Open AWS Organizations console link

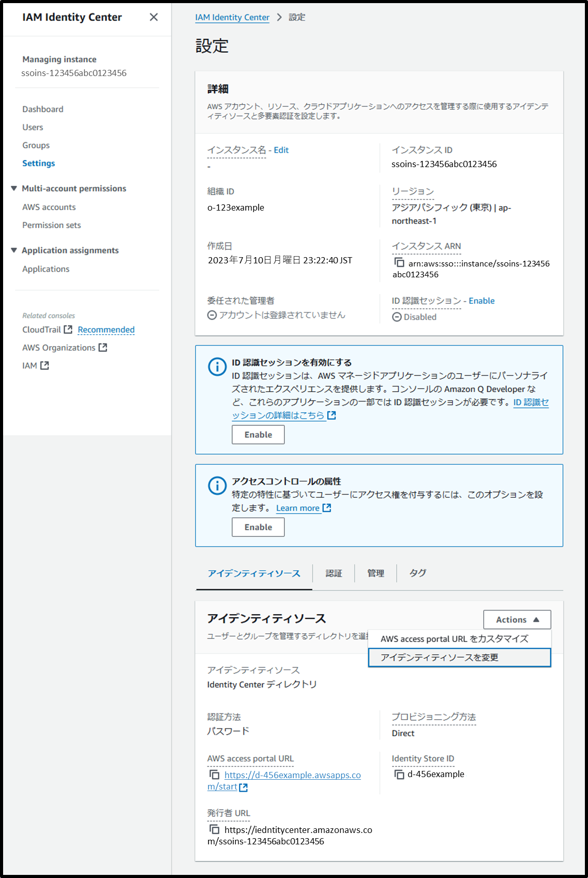[59, 348]
